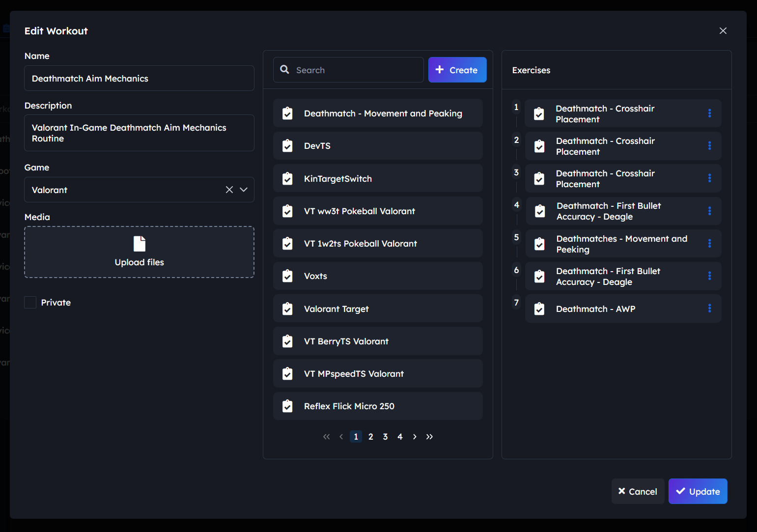Jump to the last page of exercises
Screen dimensions: 757x532
pos(429,437)
